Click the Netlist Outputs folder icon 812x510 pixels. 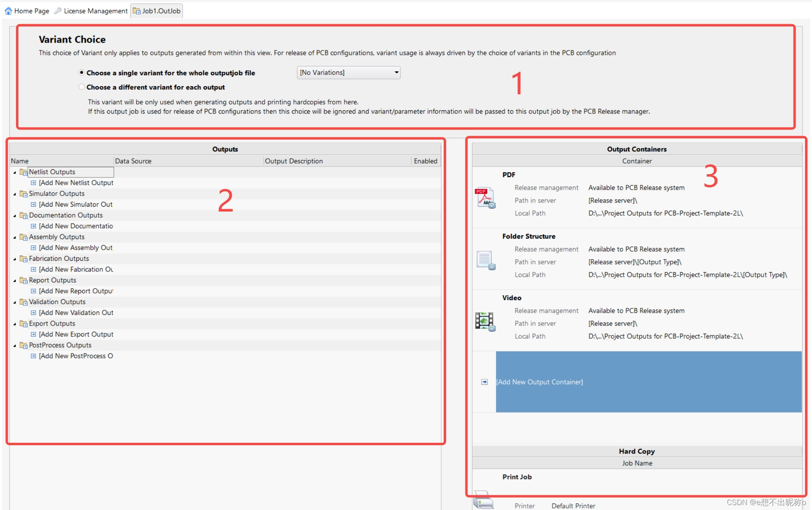[x=23, y=172]
